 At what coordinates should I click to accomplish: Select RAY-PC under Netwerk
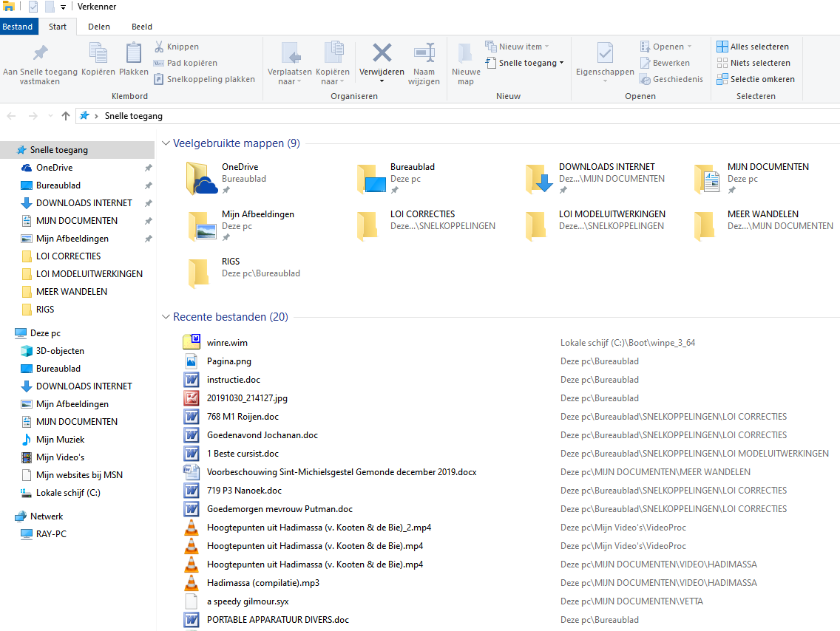(x=51, y=534)
